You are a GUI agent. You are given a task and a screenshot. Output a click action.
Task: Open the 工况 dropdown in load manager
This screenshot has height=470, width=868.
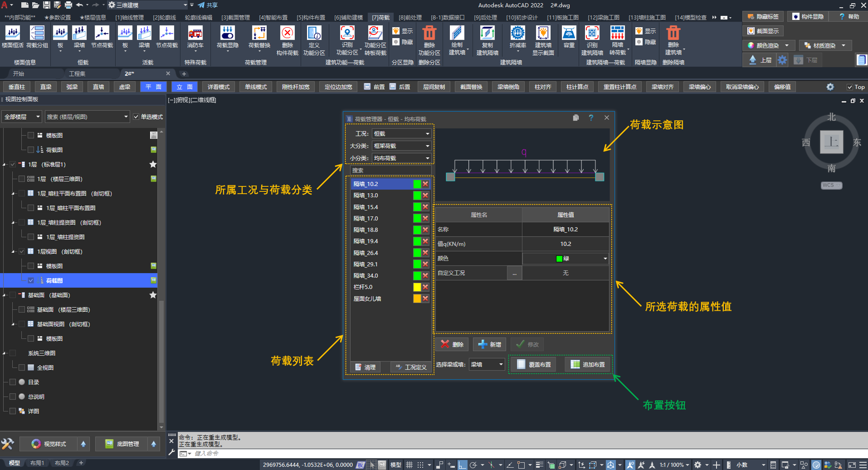pyautogui.click(x=401, y=134)
